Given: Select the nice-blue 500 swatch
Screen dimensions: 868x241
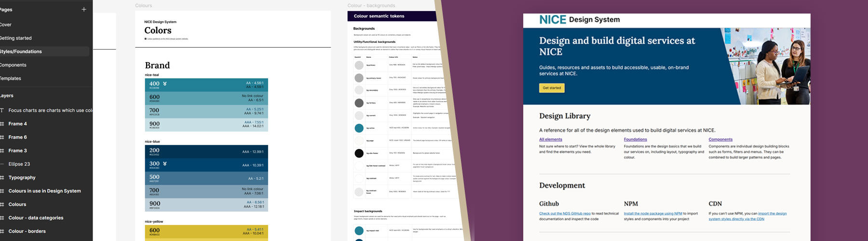Looking at the screenshot, I should [206, 178].
